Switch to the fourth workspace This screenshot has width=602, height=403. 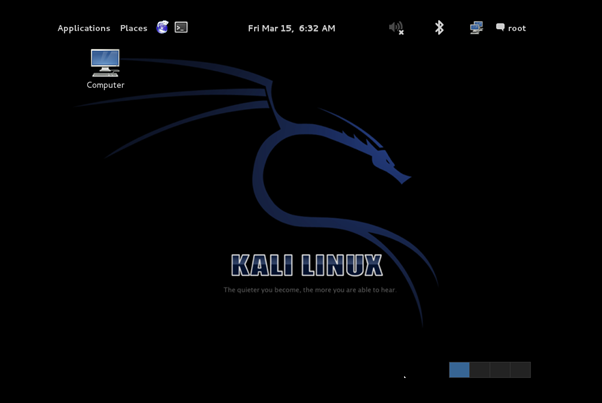(x=521, y=370)
